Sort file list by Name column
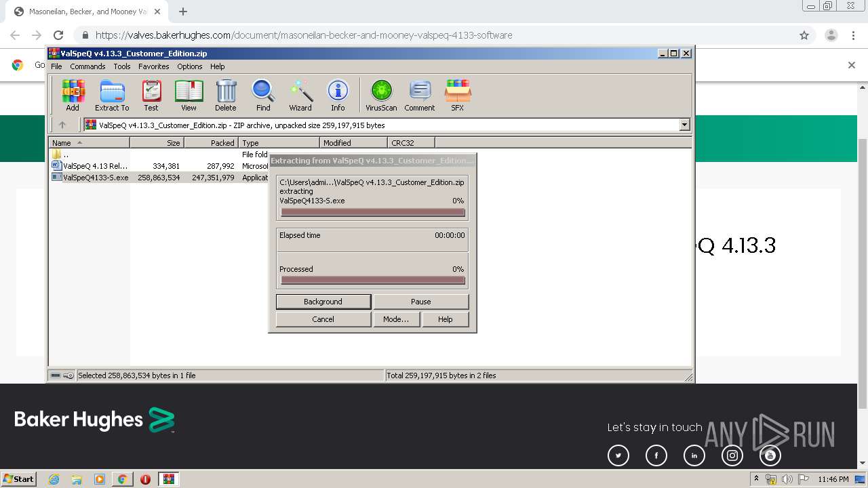Viewport: 868px width, 488px height. pyautogui.click(x=90, y=142)
